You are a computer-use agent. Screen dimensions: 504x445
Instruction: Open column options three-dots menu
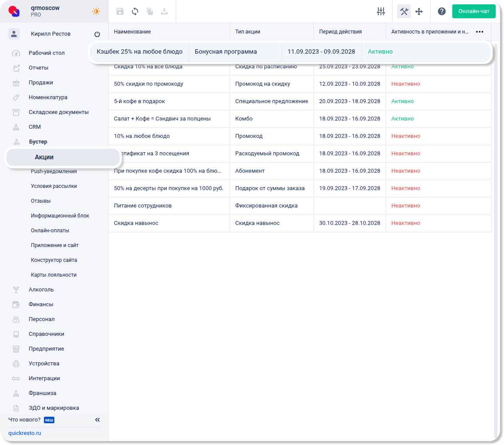pos(480,32)
